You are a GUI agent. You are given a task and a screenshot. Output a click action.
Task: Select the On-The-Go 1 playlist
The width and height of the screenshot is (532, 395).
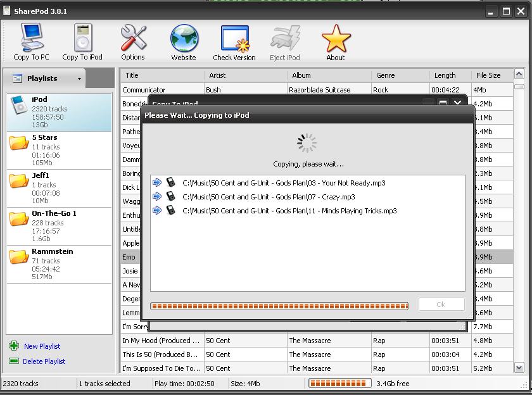pos(59,226)
